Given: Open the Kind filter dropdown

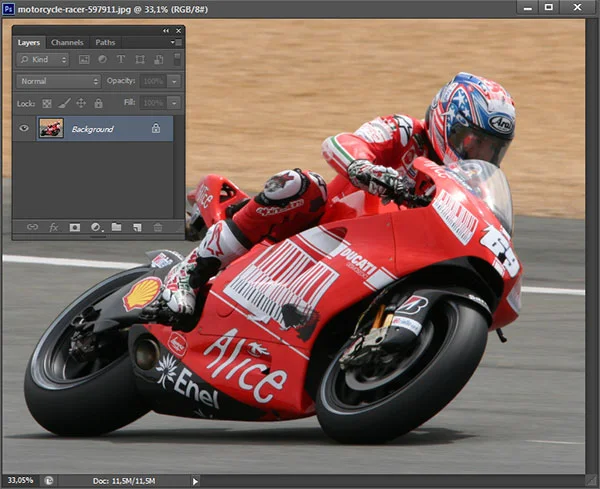Looking at the screenshot, I should (43, 59).
